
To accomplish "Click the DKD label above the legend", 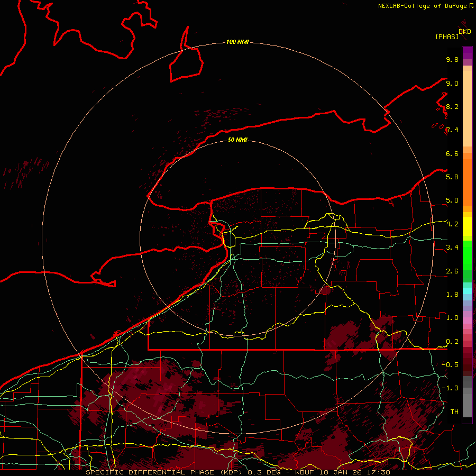I will [x=464, y=32].
